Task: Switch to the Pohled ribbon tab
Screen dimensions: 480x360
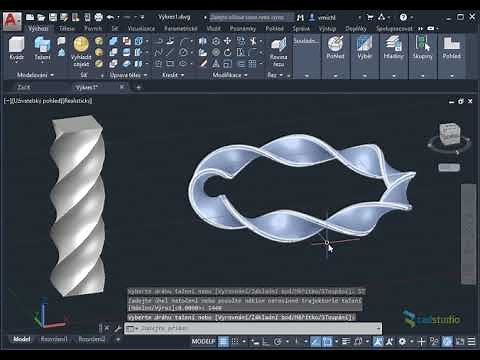Action: pos(274,28)
